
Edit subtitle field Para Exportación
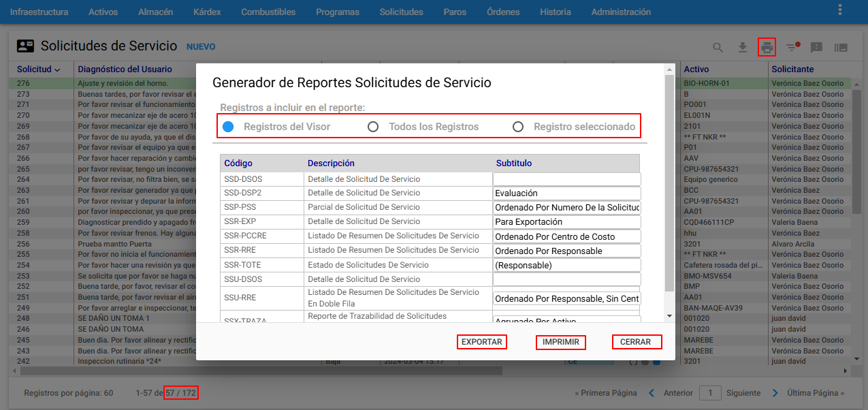[567, 222]
